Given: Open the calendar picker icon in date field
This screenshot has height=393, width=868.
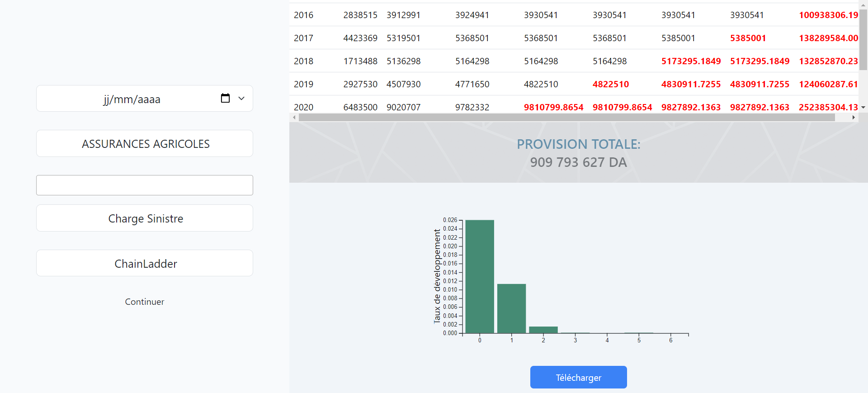Looking at the screenshot, I should (225, 98).
